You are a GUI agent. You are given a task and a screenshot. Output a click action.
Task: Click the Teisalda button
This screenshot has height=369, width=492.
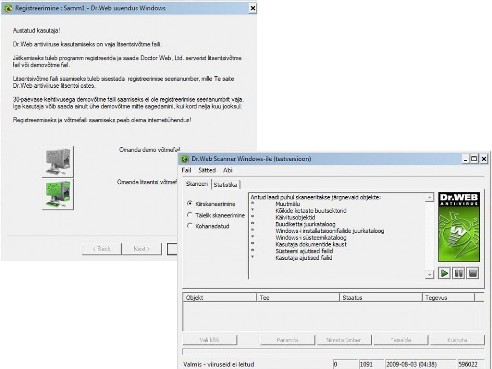pos(401,340)
